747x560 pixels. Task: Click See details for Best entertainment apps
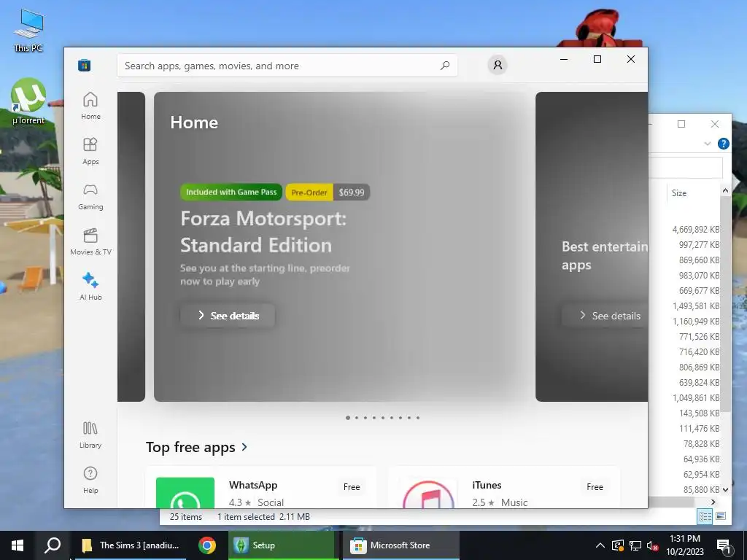coord(605,316)
